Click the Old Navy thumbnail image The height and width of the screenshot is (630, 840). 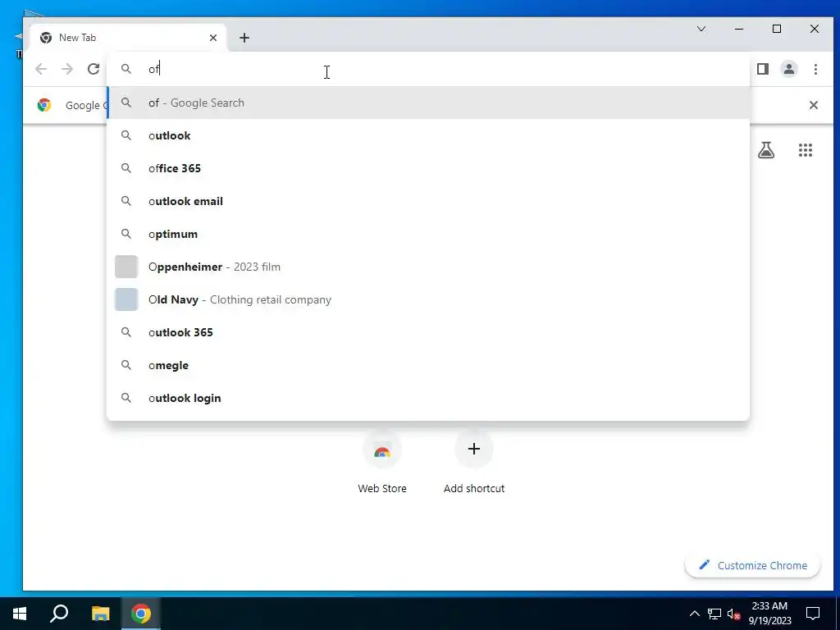tap(126, 299)
